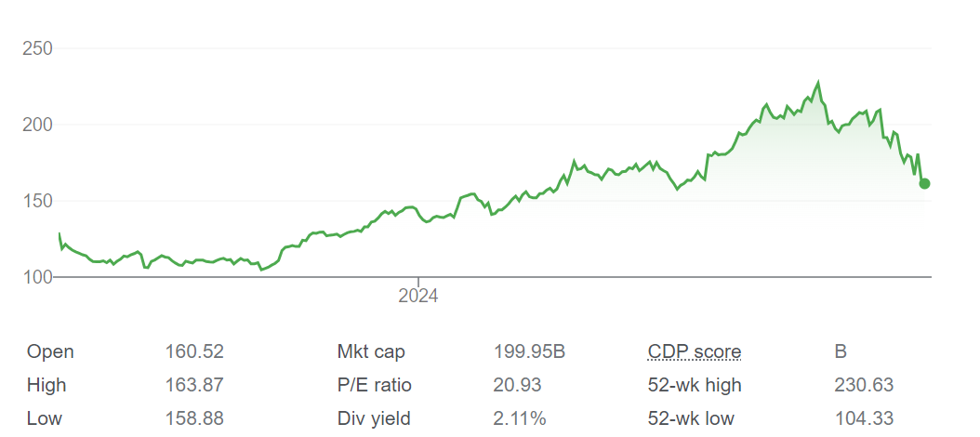Click the High value 163.87
Screen dimensions: 980x437
click(194, 385)
